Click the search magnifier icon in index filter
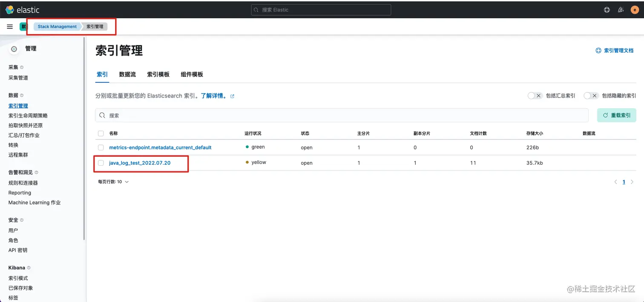The height and width of the screenshot is (302, 644). click(102, 115)
